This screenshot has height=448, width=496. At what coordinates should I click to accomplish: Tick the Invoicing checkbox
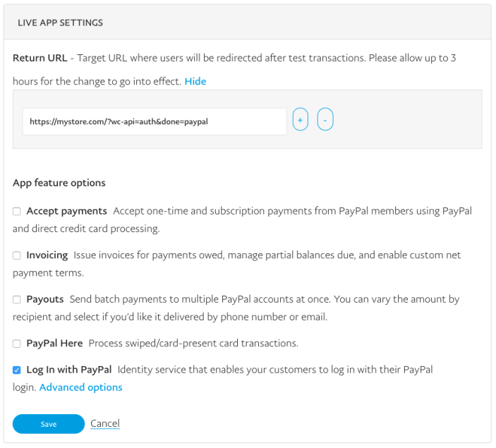coord(17,255)
